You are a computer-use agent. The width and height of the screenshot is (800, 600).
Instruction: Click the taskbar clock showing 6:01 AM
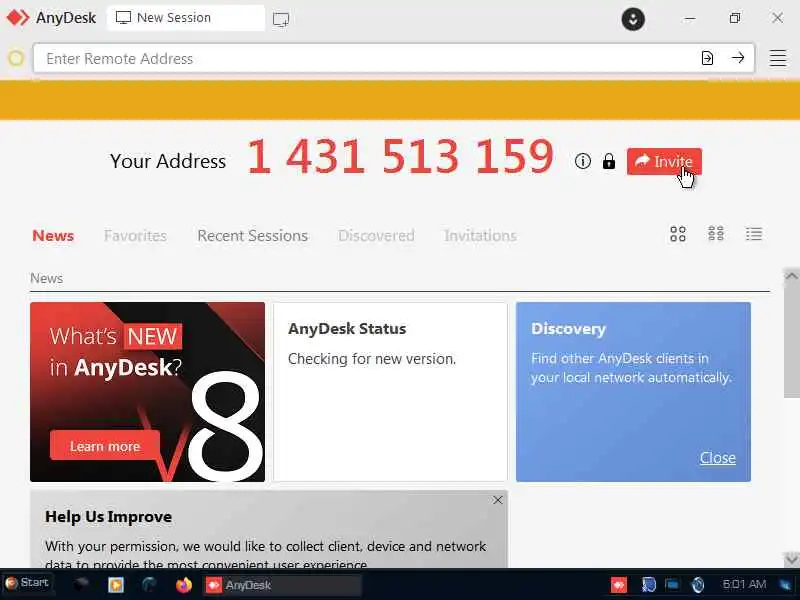click(x=744, y=584)
